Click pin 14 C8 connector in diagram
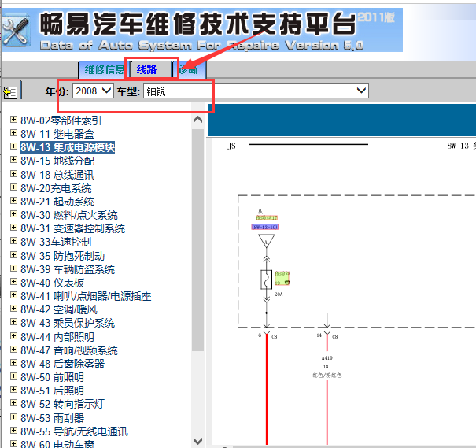This screenshot has width=476, height=448. coord(327,335)
